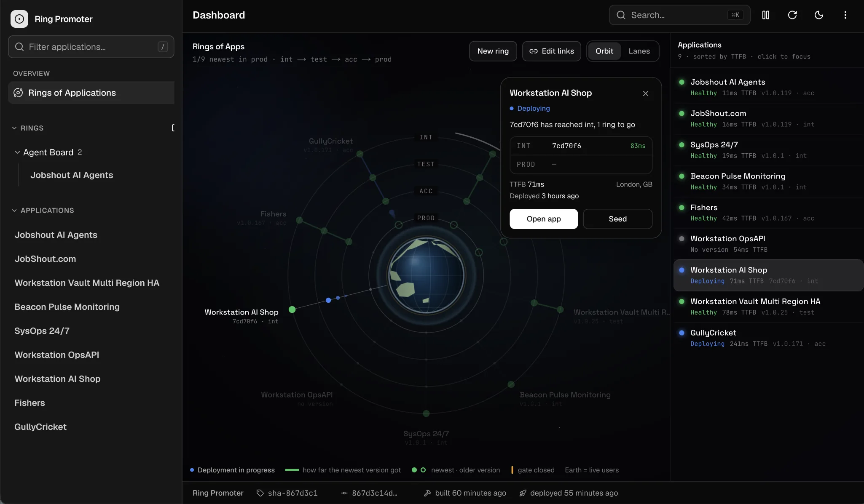The image size is (864, 504).
Task: Focus Beacon Pulse Monitoring in Applications panel
Action: tap(768, 181)
